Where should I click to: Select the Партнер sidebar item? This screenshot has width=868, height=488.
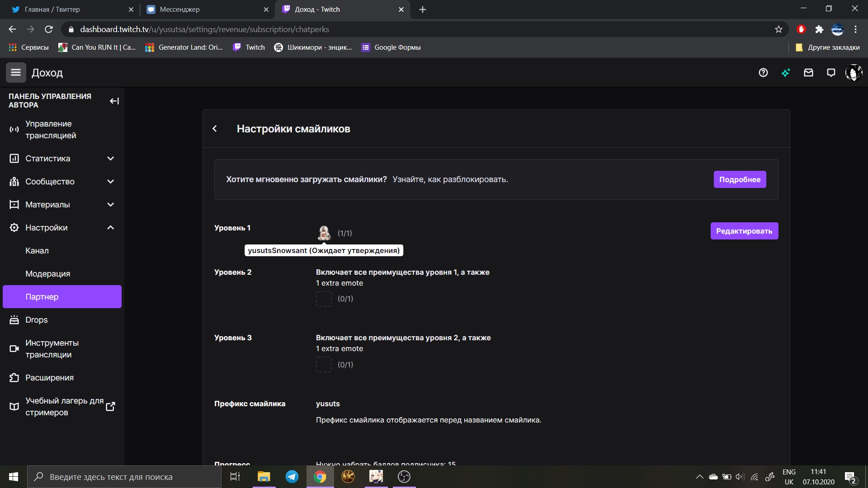[62, 297]
